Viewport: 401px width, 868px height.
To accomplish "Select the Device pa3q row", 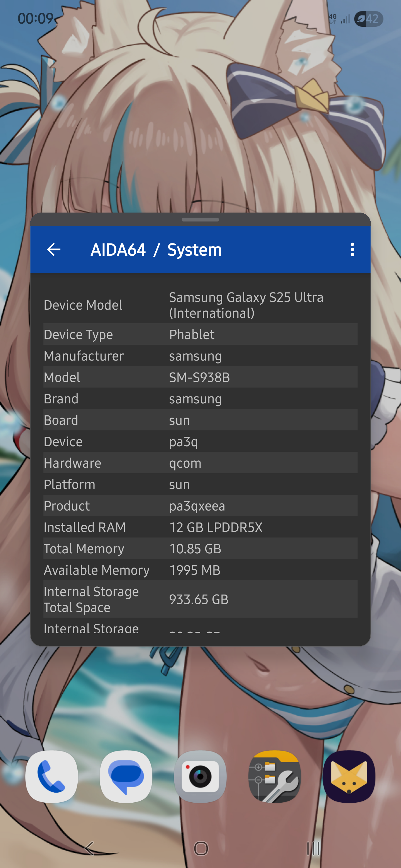I will 200,441.
